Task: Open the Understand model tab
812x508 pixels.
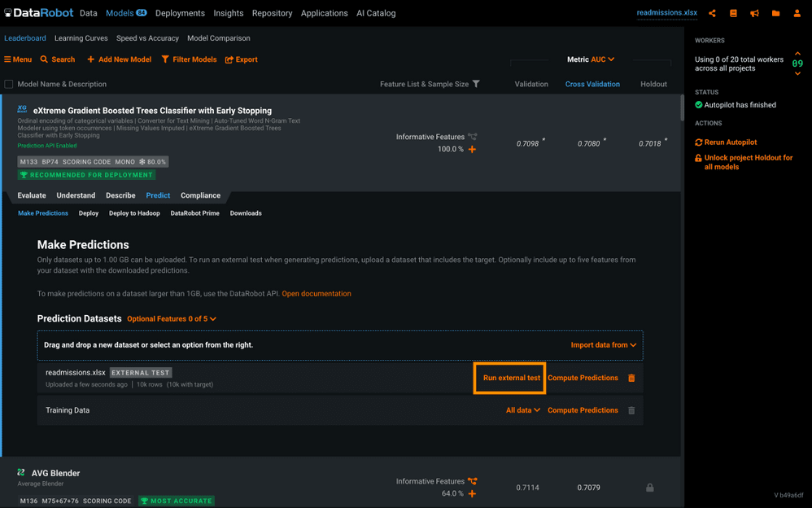Action: click(x=76, y=195)
